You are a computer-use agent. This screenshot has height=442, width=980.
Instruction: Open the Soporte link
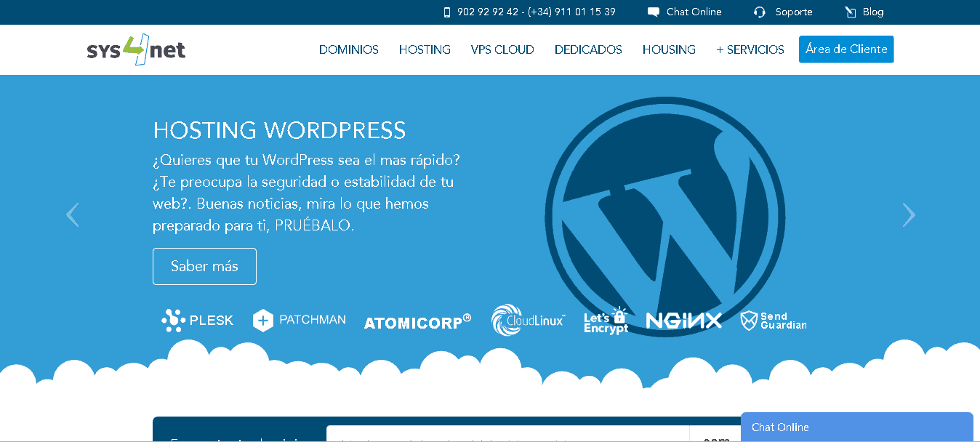[x=794, y=12]
